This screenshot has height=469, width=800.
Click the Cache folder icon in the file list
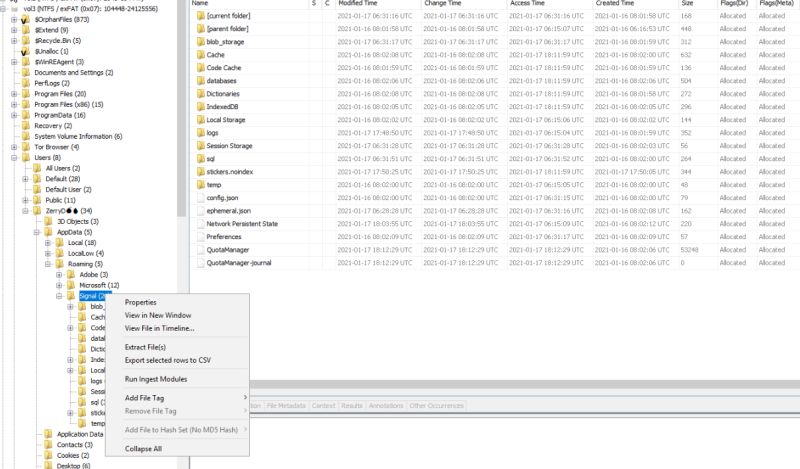[201, 55]
